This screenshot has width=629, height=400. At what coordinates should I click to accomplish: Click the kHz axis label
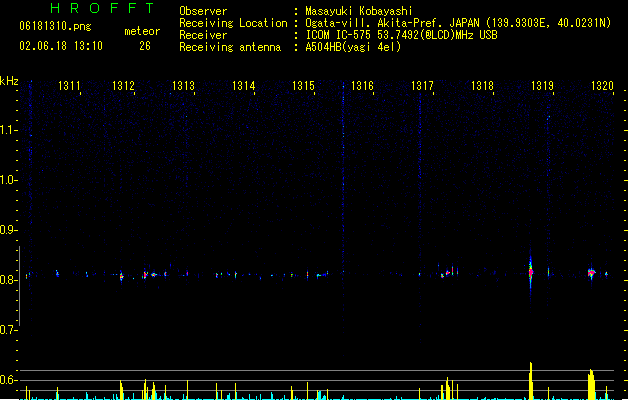(x=9, y=81)
